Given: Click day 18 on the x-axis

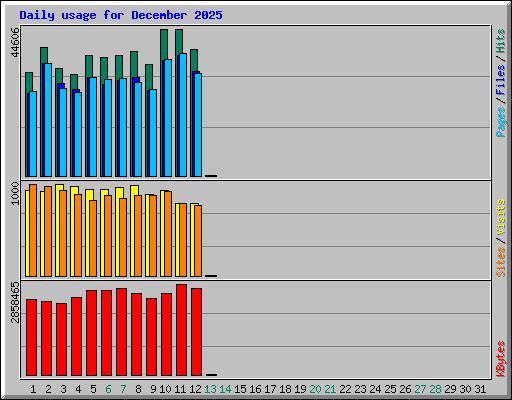Looking at the screenshot, I should click(x=285, y=389).
